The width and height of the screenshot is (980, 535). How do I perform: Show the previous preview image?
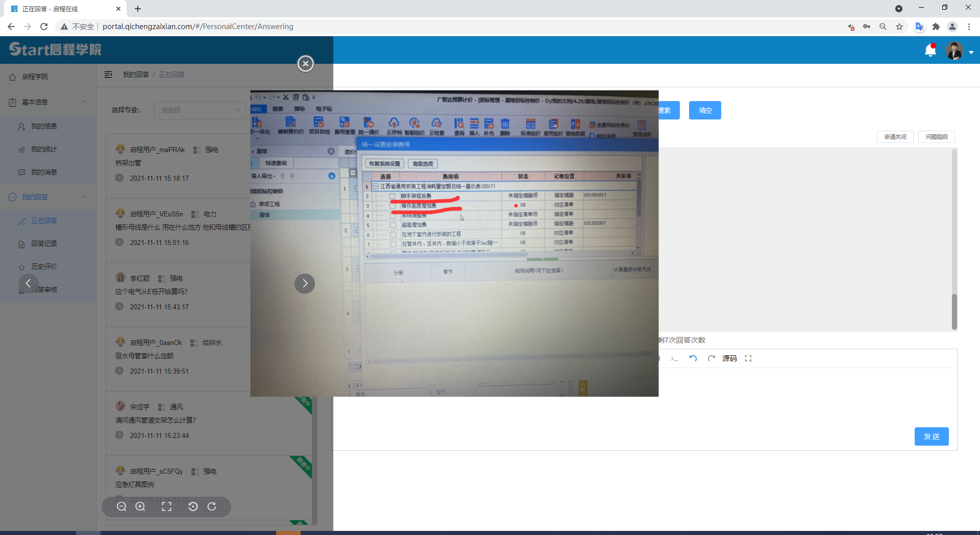29,283
